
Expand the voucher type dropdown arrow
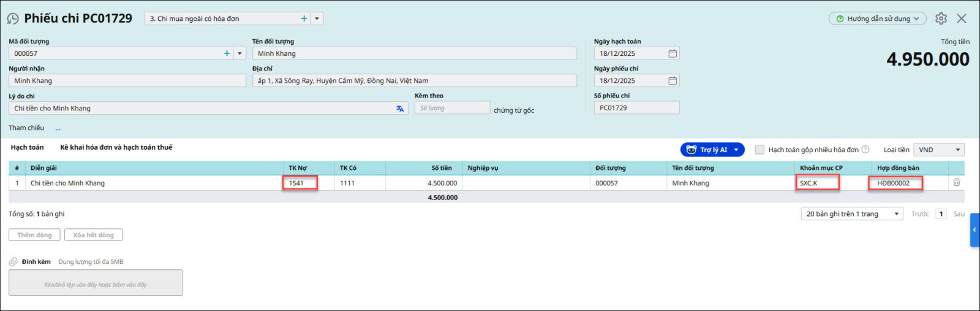317,19
